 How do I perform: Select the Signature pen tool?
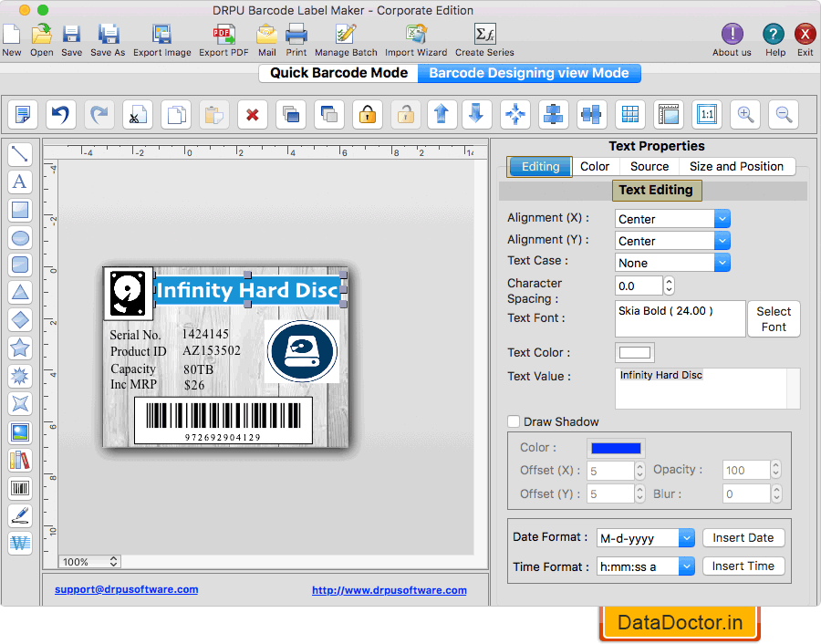(20, 515)
